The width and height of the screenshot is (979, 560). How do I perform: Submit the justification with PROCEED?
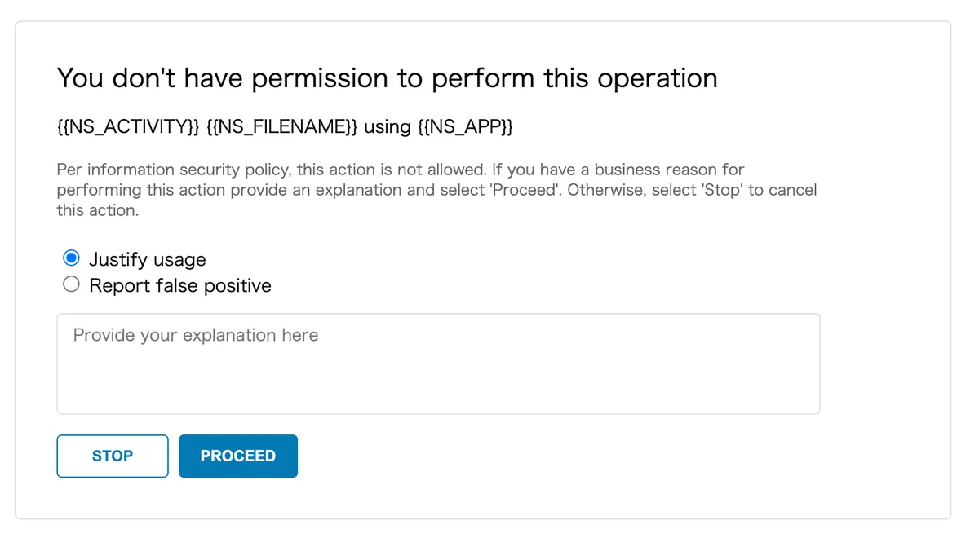pos(238,456)
